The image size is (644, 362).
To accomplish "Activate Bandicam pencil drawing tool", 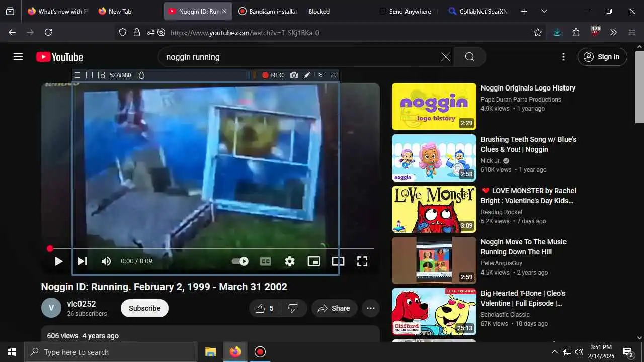I will click(307, 75).
